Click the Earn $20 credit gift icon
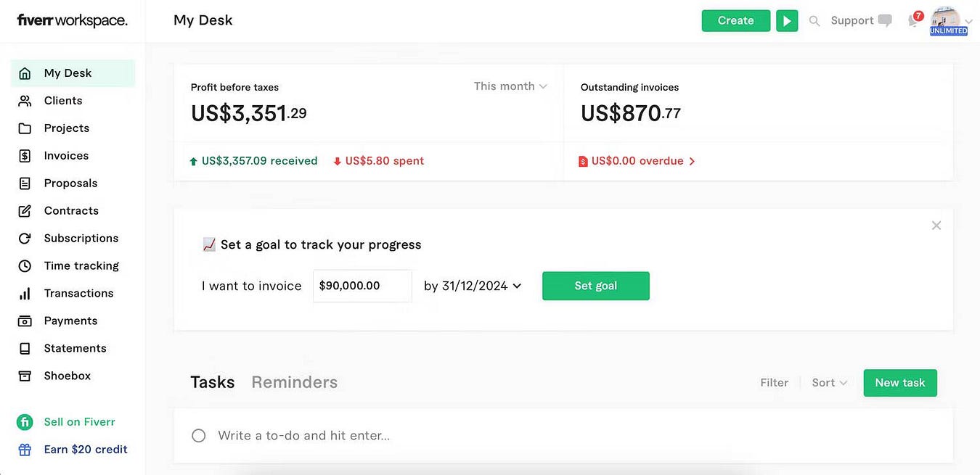This screenshot has width=980, height=475. tap(25, 450)
